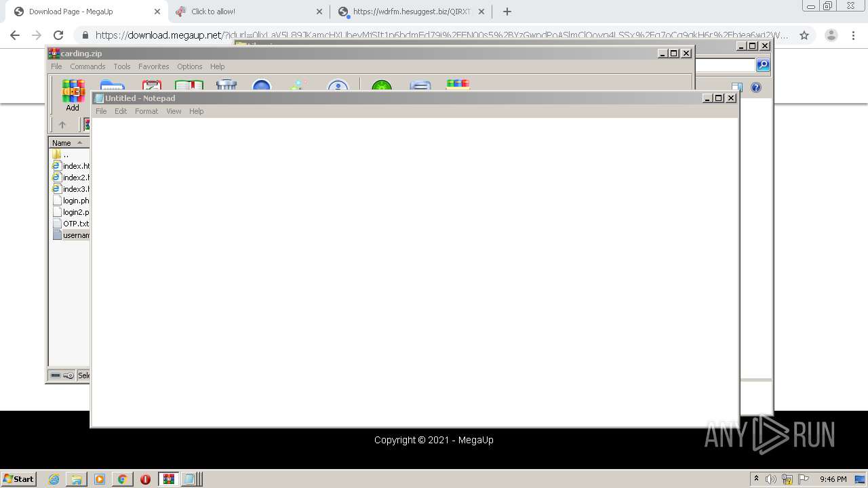
Task: Open Notepad Edit menu
Action: (121, 111)
